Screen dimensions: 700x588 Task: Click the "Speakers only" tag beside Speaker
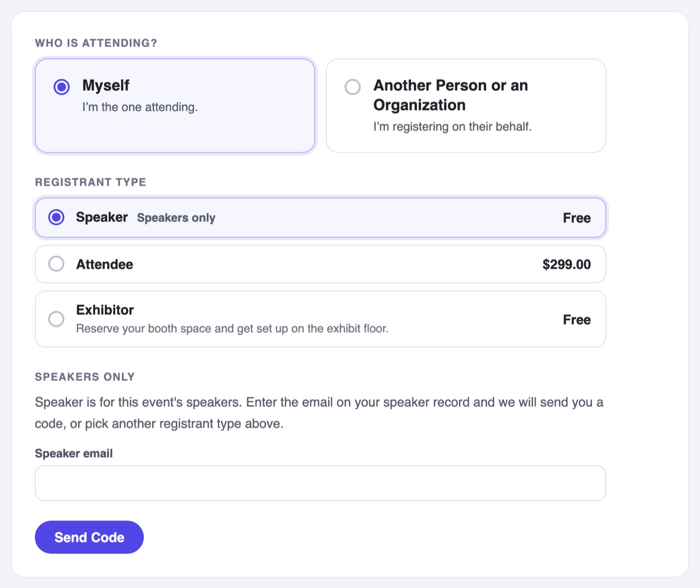click(176, 218)
